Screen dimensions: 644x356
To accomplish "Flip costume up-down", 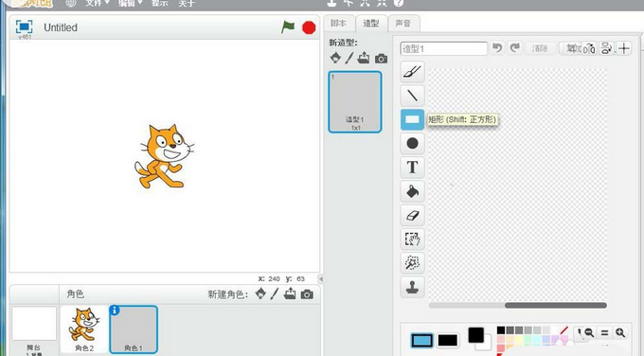I will click(x=606, y=48).
